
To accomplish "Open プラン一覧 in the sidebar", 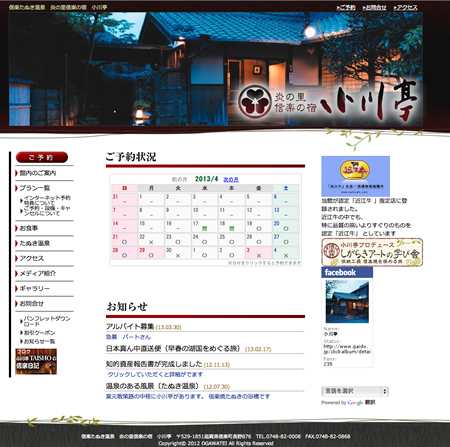I will click(35, 188).
